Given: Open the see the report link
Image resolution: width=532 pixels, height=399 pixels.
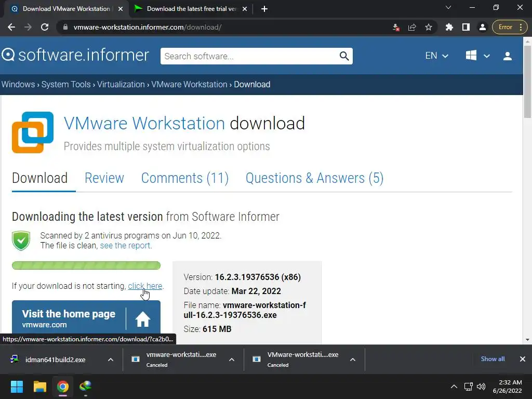Looking at the screenshot, I should tap(125, 245).
